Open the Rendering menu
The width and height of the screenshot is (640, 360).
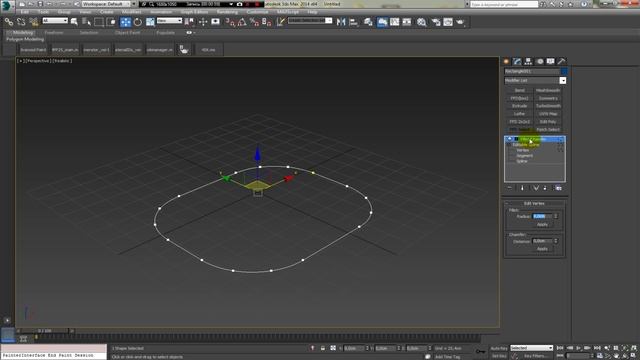[227, 12]
